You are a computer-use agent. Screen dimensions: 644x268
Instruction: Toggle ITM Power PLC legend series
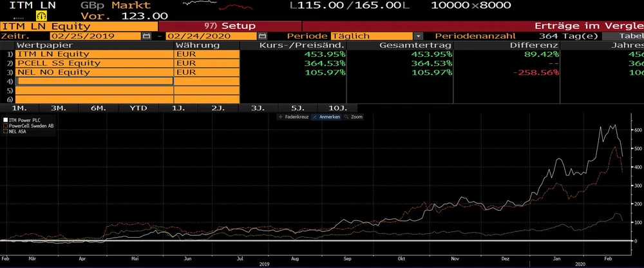point(25,120)
